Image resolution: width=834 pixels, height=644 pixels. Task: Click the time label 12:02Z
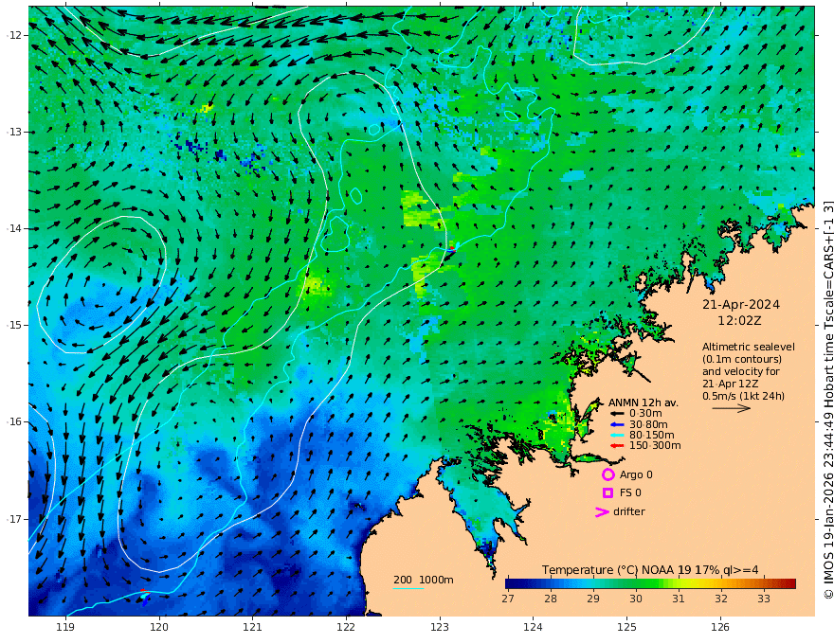pos(739,321)
